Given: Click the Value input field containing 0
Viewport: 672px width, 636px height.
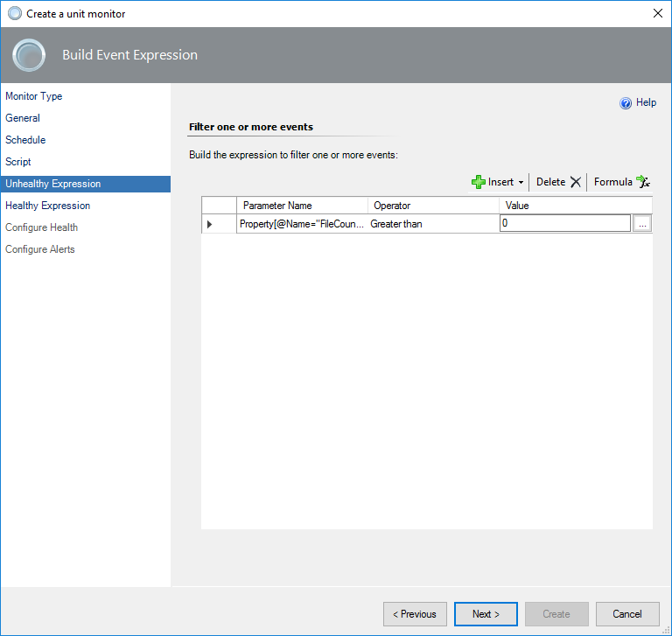Looking at the screenshot, I should (x=565, y=223).
